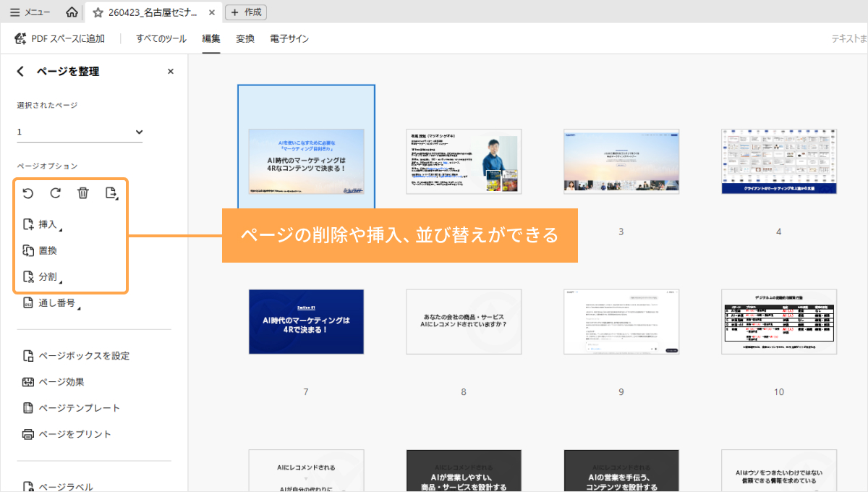Delete page with the trash icon
This screenshot has height=492, width=868.
(x=83, y=193)
